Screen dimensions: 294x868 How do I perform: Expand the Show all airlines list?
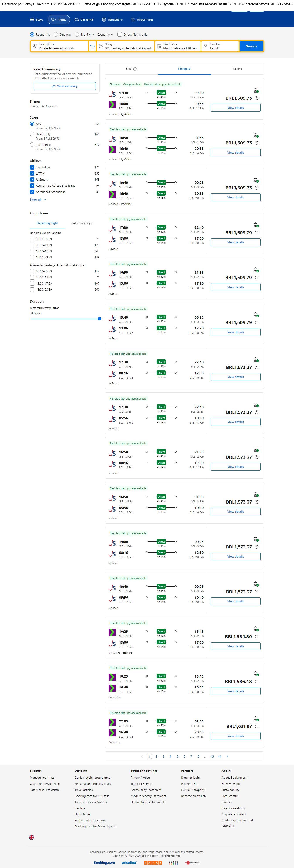[x=38, y=200]
